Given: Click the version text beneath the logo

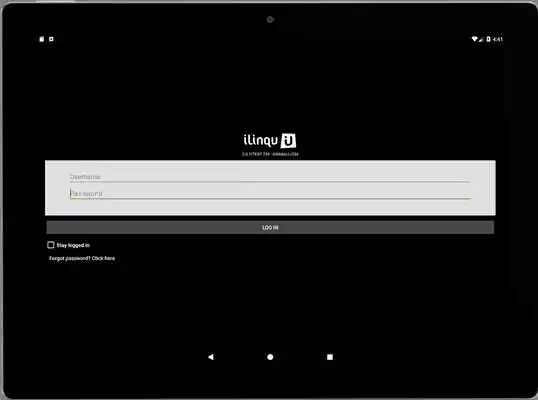Looking at the screenshot, I should click(270, 154).
